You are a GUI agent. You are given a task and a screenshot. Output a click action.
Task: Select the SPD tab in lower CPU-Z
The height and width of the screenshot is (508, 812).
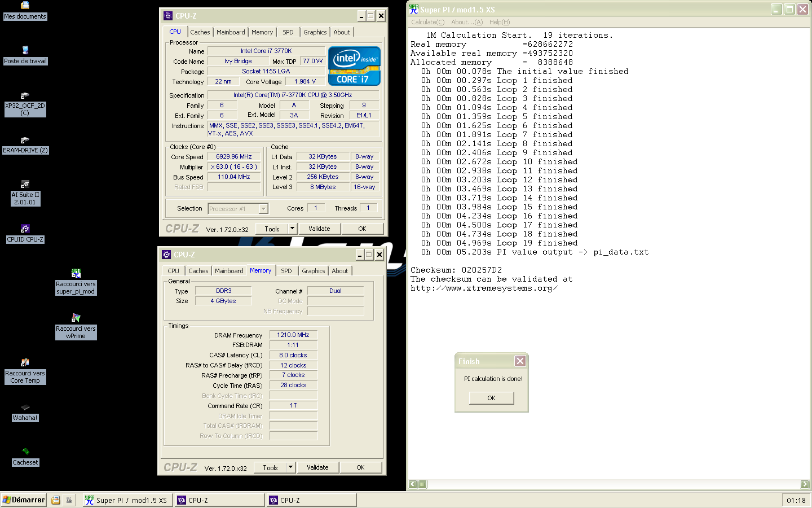[x=286, y=271]
